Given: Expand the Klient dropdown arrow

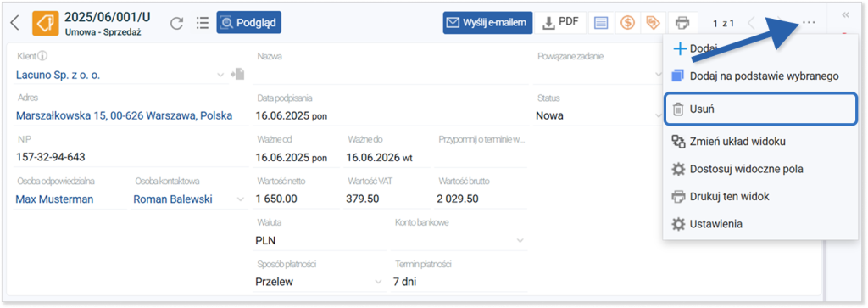Looking at the screenshot, I should pyautogui.click(x=220, y=74).
